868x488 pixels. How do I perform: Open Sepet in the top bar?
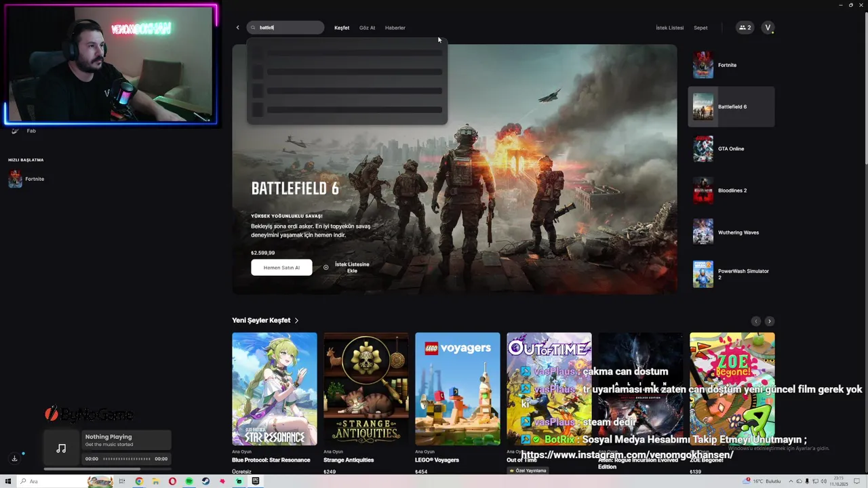(701, 28)
